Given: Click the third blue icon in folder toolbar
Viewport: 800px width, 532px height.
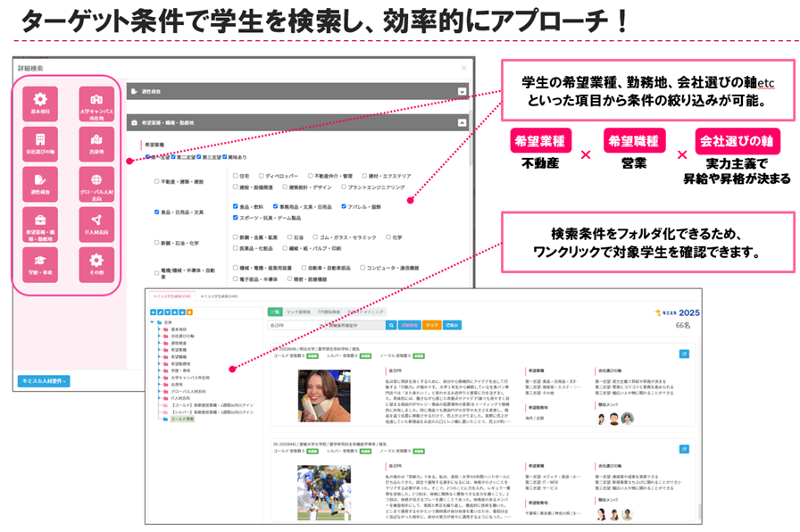Looking at the screenshot, I should pos(167,312).
